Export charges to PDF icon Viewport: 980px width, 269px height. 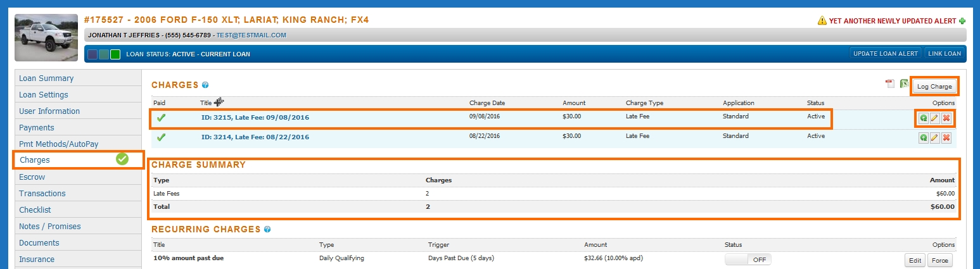(x=890, y=84)
